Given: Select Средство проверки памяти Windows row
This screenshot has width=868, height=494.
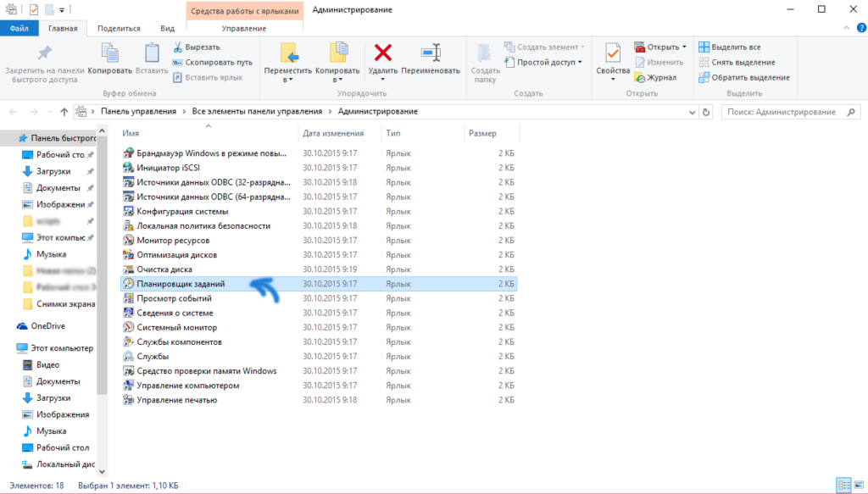Looking at the screenshot, I should [319, 370].
